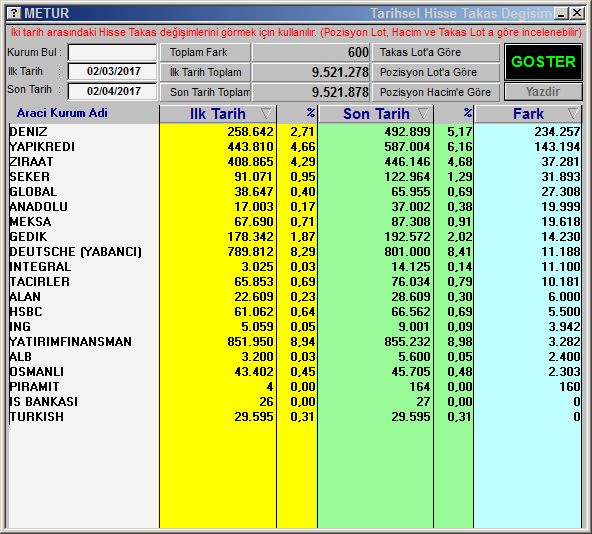Click the help question mark icon
592x534 pixels.
[14, 14]
